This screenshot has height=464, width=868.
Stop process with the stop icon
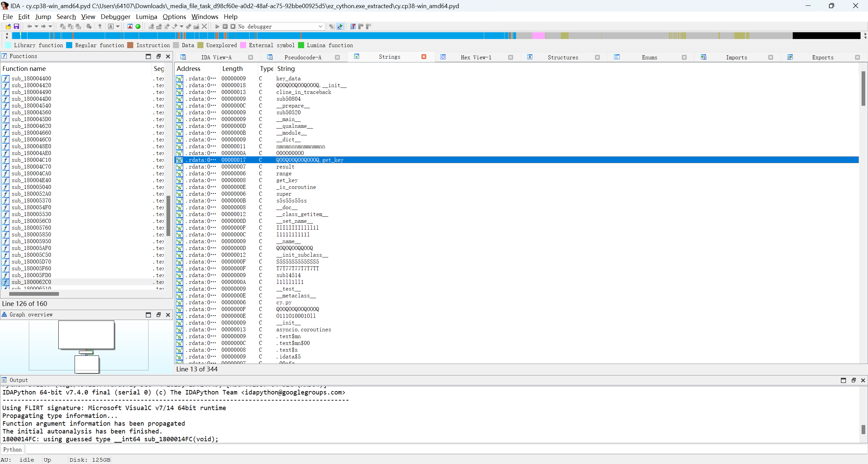point(233,26)
